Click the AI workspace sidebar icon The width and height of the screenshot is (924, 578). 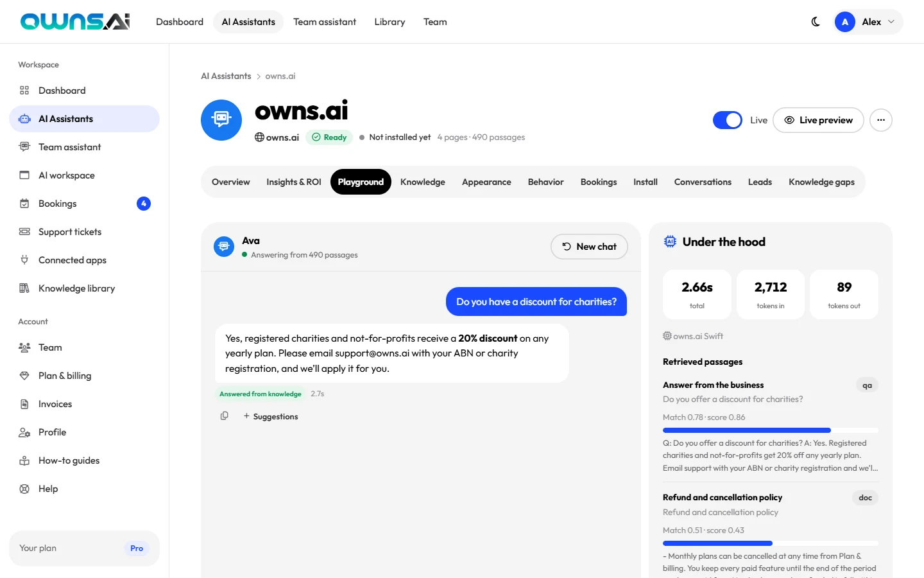click(24, 175)
